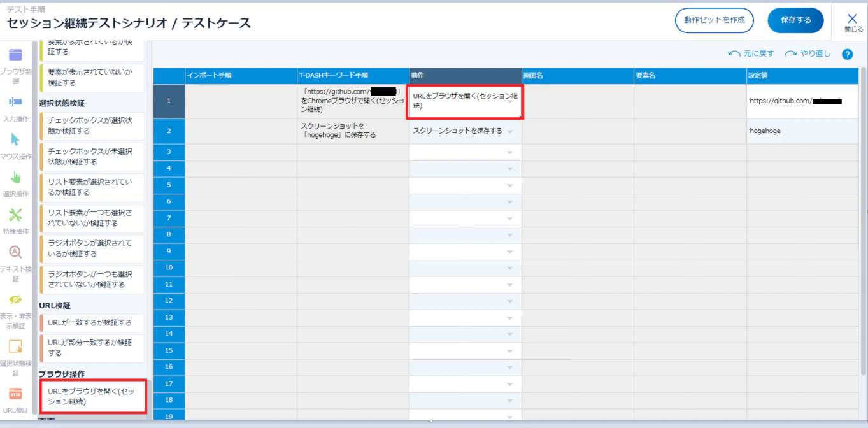Click the 動作 column header
Screen dimensions: 868x428
[x=465, y=76]
